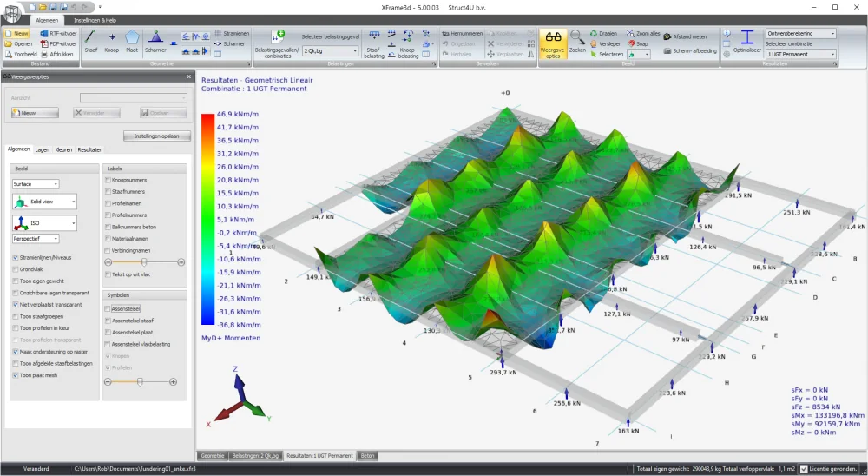Open the Beton bottom tab
The height and width of the screenshot is (476, 868).
click(367, 455)
